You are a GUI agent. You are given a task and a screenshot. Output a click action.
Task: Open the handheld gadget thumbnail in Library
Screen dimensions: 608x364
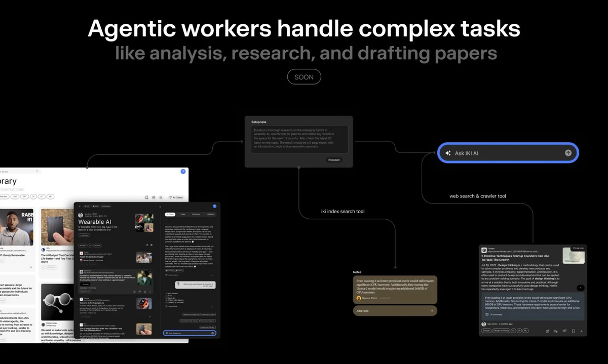[58, 227]
